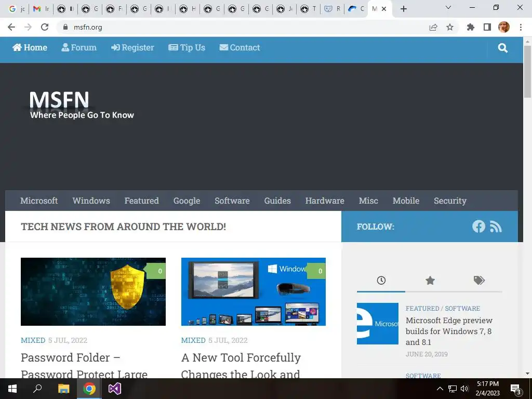Open the Contact nav link

pyautogui.click(x=240, y=47)
